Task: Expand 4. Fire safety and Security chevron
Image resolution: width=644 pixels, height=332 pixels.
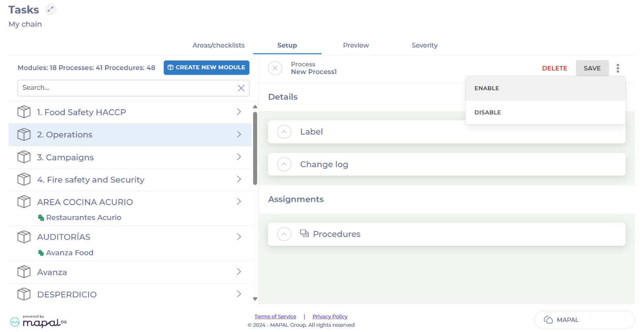Action: tap(239, 179)
